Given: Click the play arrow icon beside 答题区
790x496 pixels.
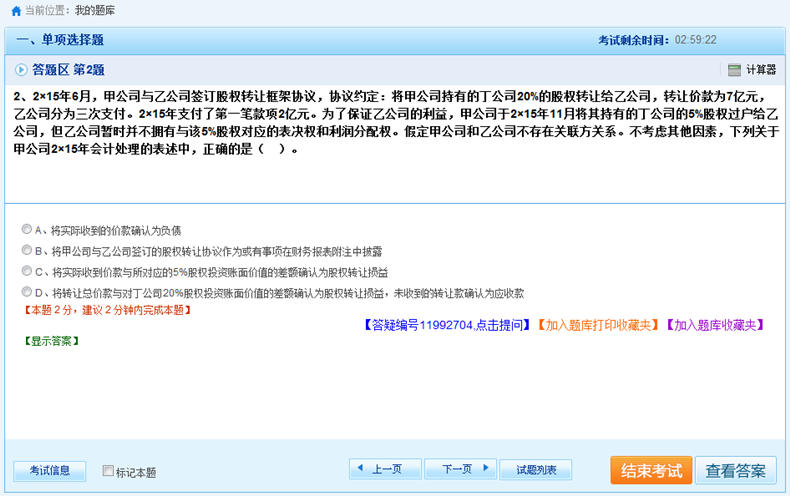Looking at the screenshot, I should pos(21,70).
